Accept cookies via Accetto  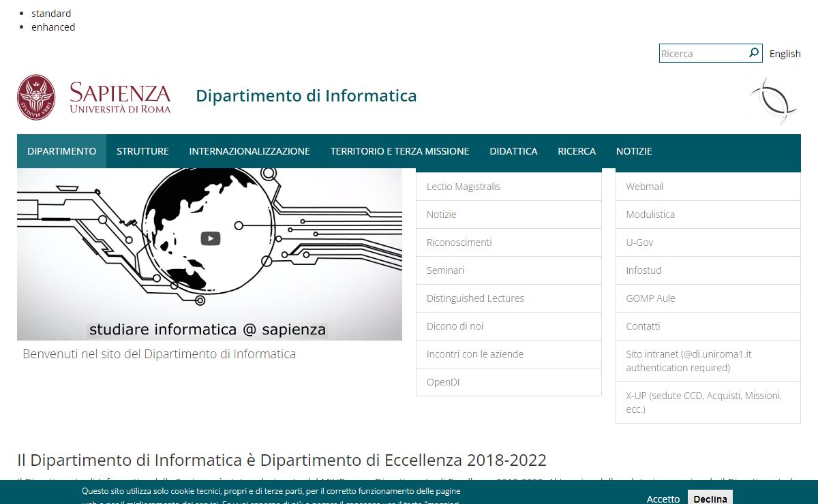[663, 499]
